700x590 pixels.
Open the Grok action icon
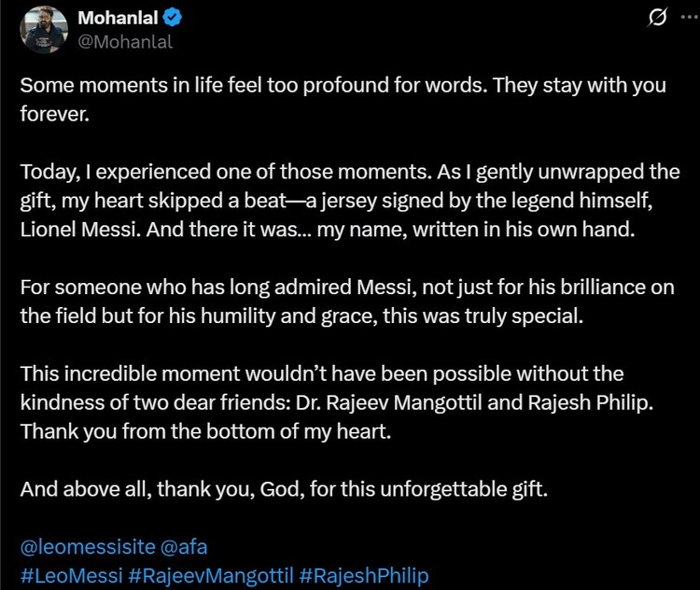click(657, 18)
